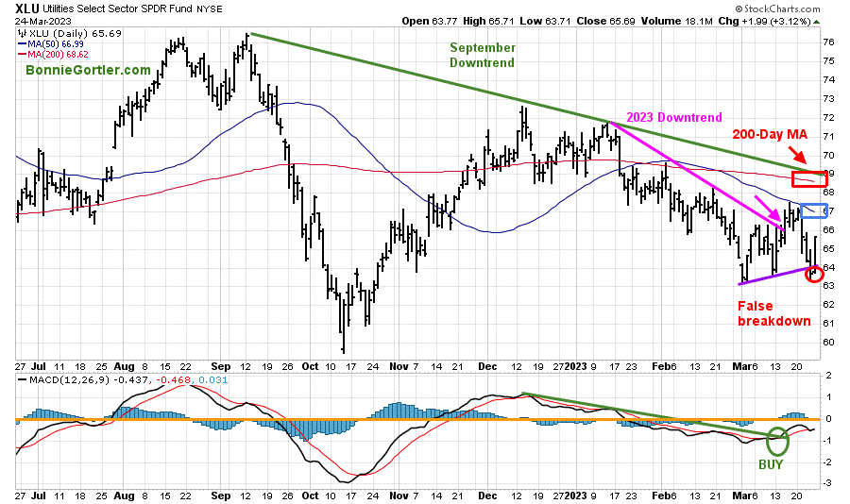Click the bar-chart icon before XLU (Daily)
The width and height of the screenshot is (850, 504).
coord(23,34)
